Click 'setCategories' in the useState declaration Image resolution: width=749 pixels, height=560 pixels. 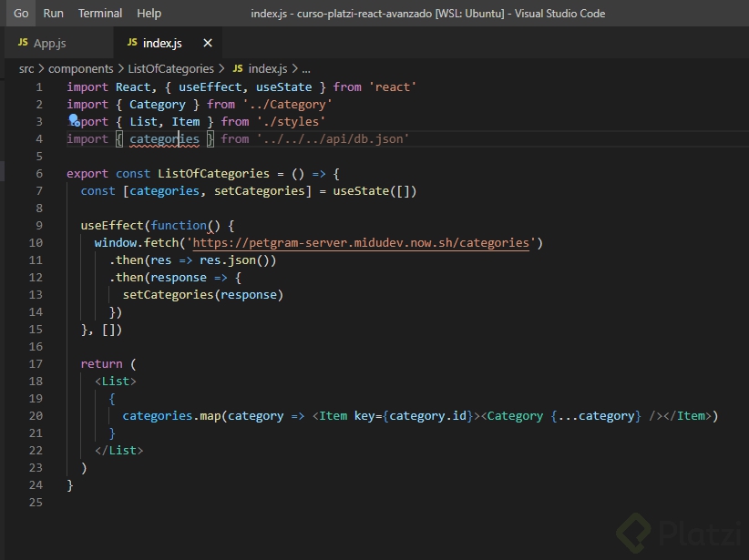click(260, 191)
